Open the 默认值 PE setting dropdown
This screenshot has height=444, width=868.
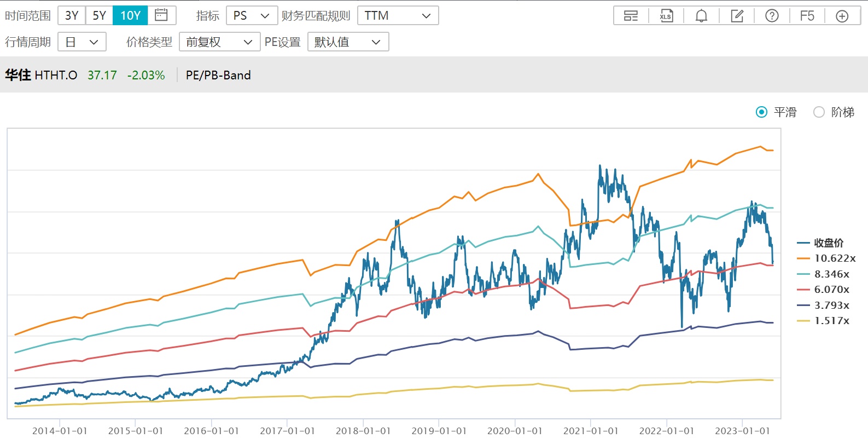click(x=348, y=42)
